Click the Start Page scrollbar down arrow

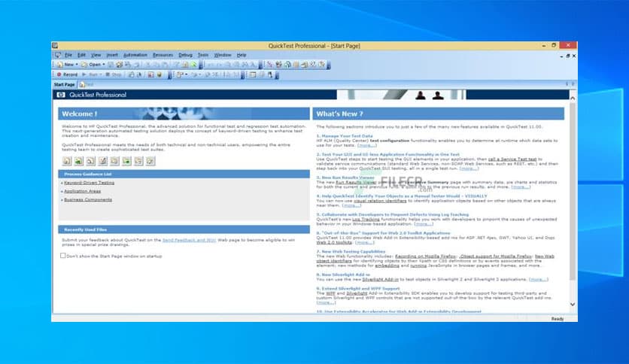point(573,305)
